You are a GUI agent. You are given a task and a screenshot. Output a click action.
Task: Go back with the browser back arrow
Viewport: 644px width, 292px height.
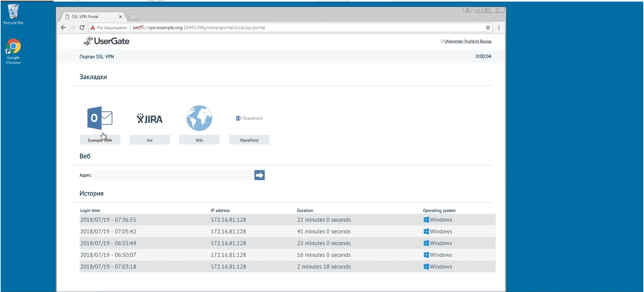point(63,27)
